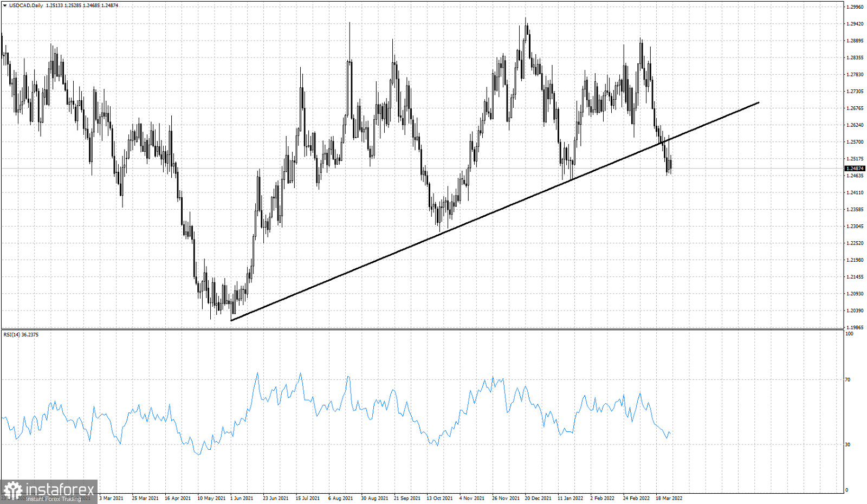Click the 1.22520 price scale label
867x504 pixels.
(855, 243)
